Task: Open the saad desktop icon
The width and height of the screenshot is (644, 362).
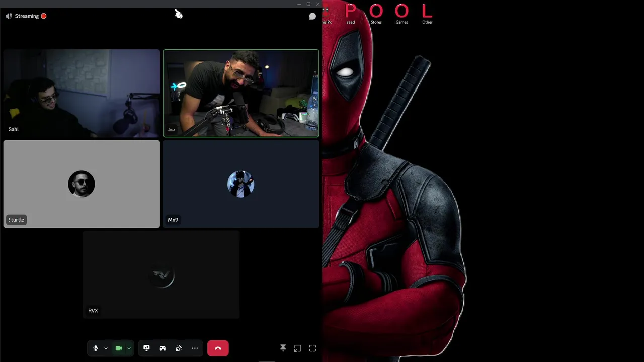Action: (351, 14)
